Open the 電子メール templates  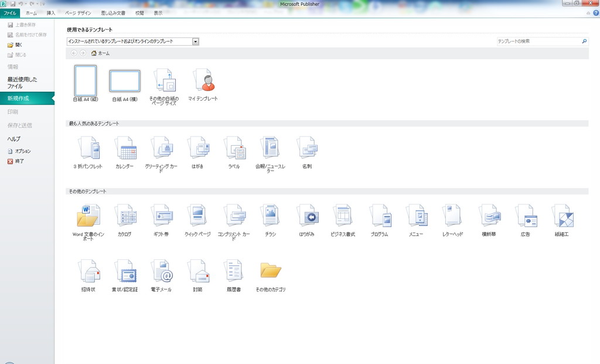click(161, 276)
